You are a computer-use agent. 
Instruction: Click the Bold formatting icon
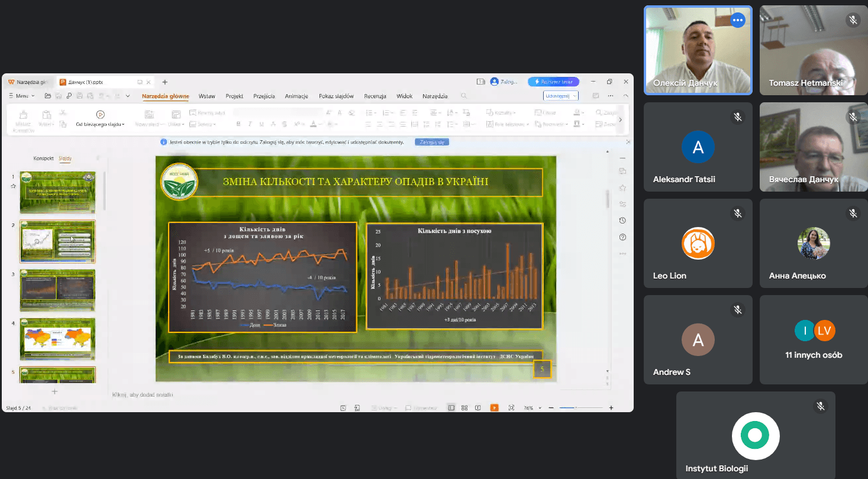[x=238, y=124]
